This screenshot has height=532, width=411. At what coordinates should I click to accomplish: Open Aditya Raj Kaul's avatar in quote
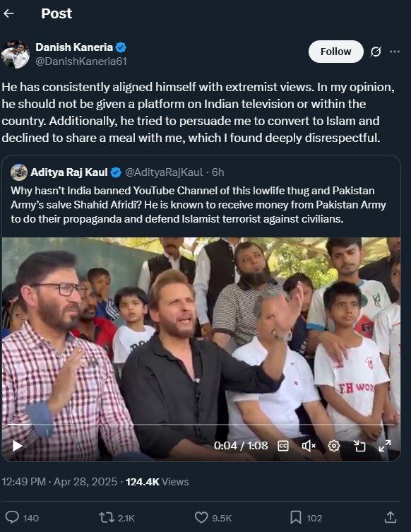(x=19, y=172)
